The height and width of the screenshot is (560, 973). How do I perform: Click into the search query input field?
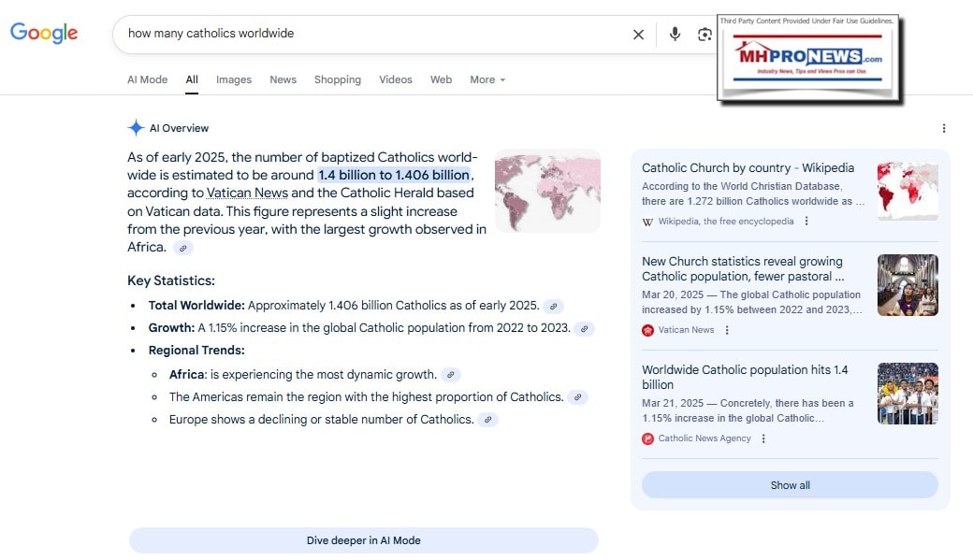(x=374, y=34)
